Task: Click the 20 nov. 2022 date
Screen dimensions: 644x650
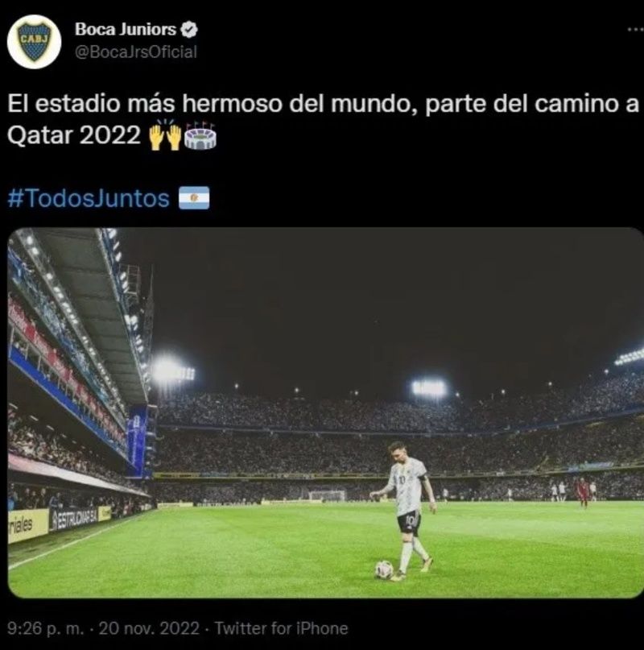Action: click(149, 628)
